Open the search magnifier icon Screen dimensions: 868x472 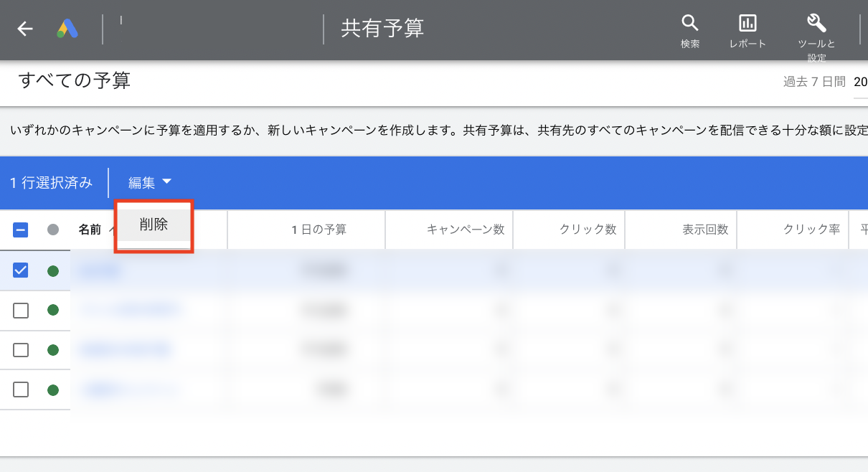tap(690, 23)
